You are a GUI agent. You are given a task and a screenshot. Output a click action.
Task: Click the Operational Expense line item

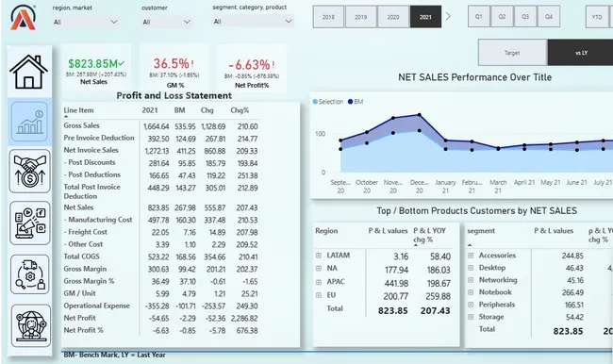coord(97,306)
